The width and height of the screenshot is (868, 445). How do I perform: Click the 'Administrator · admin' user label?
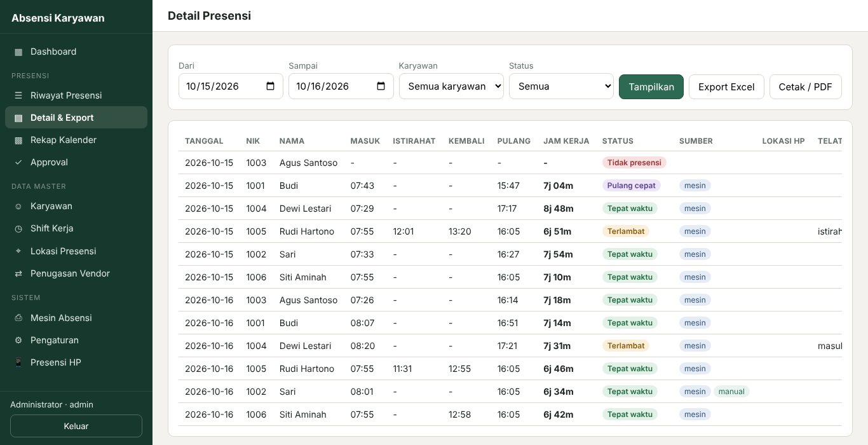click(51, 404)
